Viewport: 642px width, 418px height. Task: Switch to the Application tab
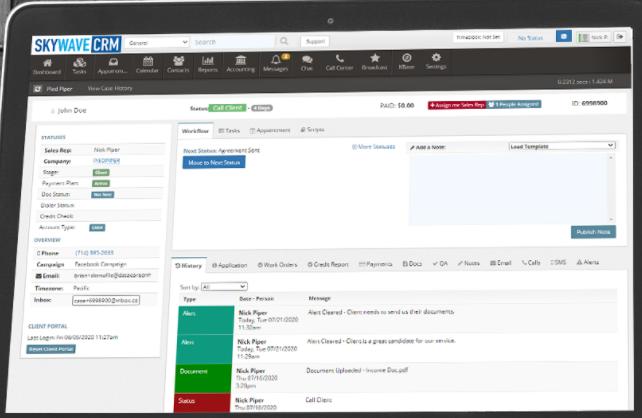(230, 265)
